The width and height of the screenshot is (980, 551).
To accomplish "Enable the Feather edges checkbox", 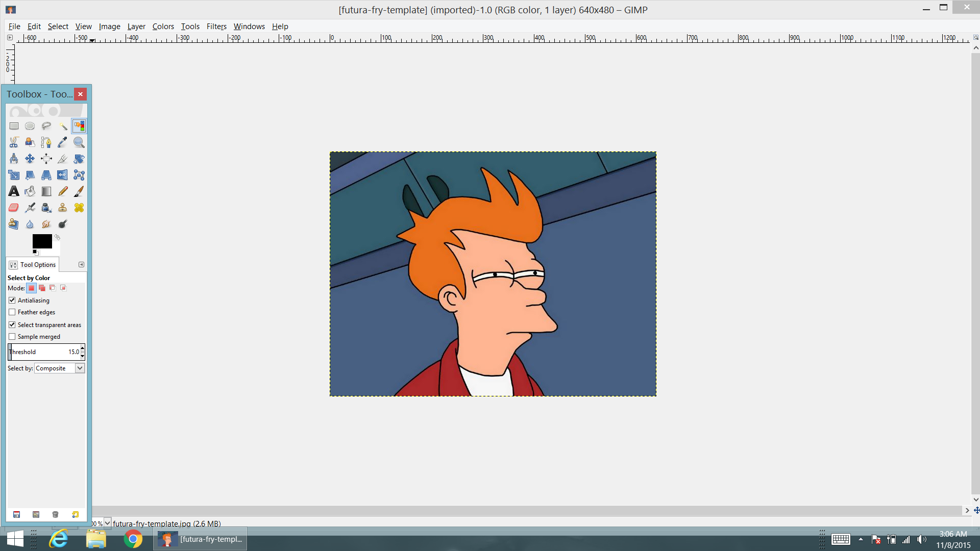I will [x=12, y=312].
